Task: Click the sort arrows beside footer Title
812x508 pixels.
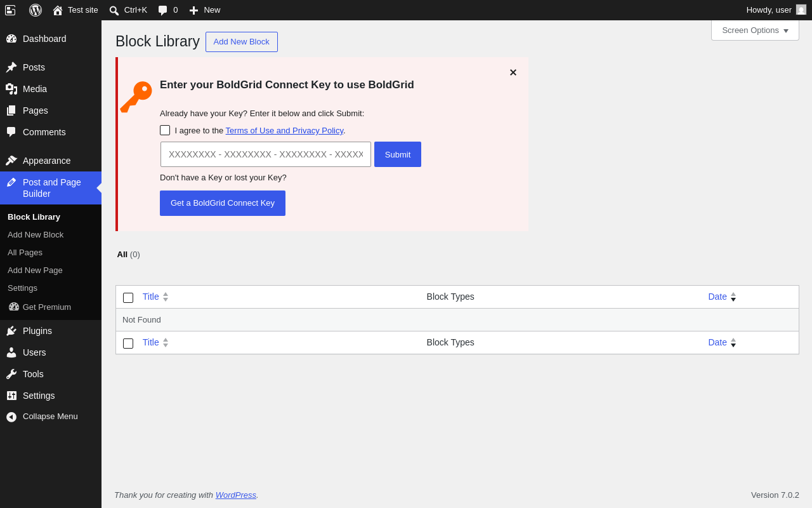Action: click(x=166, y=342)
